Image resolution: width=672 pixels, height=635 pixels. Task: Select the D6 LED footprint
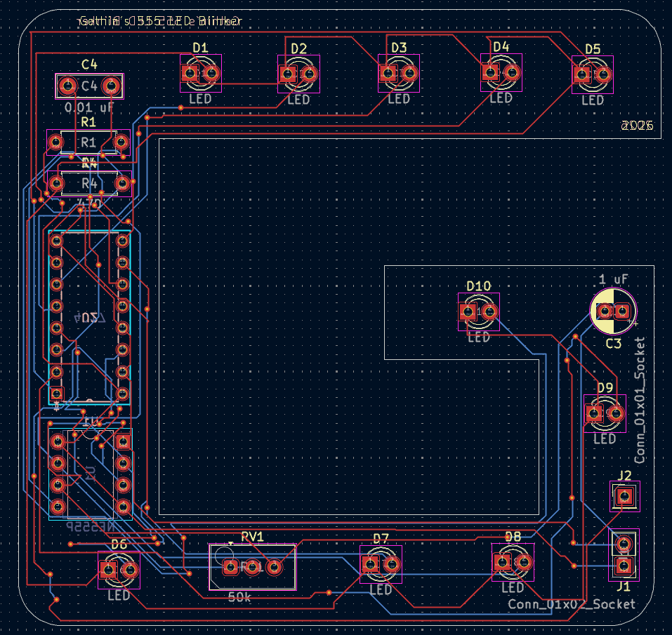pyautogui.click(x=119, y=570)
